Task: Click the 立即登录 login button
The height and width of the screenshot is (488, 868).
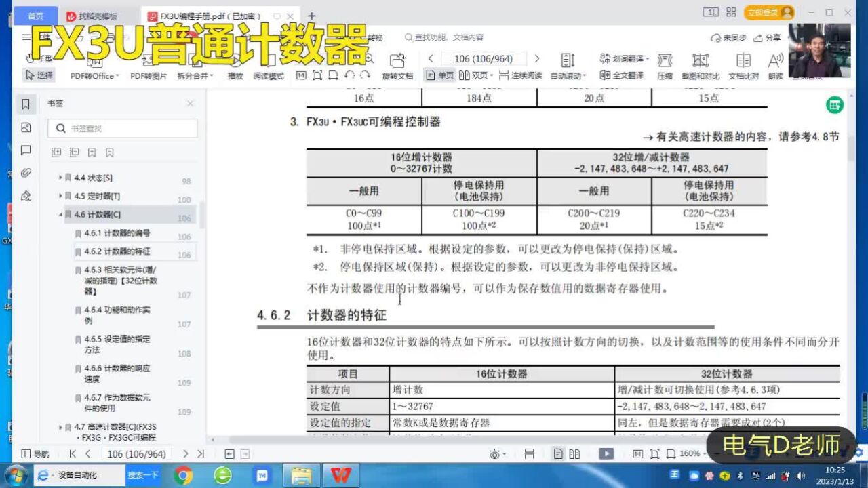Action: click(768, 12)
